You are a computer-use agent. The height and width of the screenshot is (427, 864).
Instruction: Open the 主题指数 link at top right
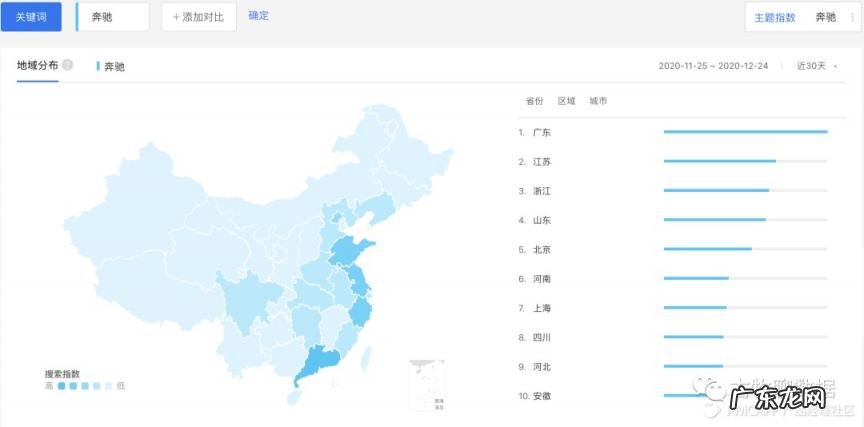[x=775, y=18]
